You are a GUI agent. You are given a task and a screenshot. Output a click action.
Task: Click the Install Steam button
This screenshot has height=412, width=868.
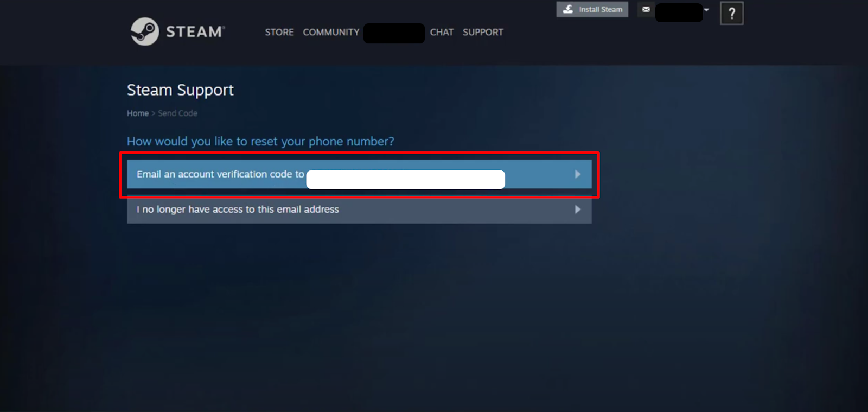592,9
